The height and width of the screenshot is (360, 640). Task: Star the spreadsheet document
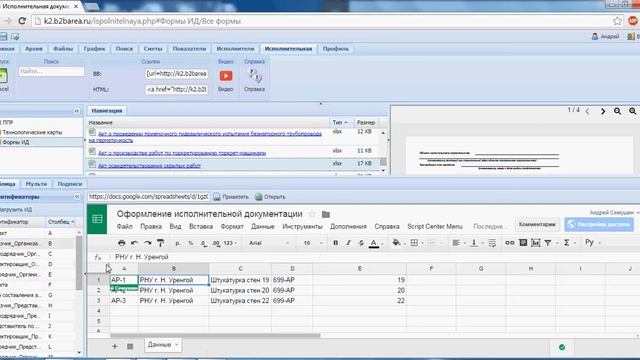(312, 214)
